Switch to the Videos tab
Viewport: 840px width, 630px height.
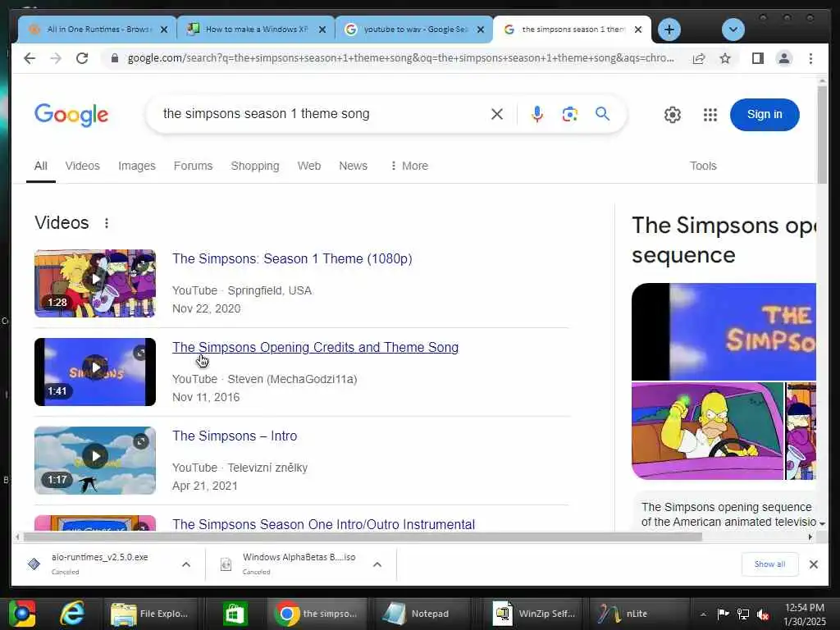(83, 166)
